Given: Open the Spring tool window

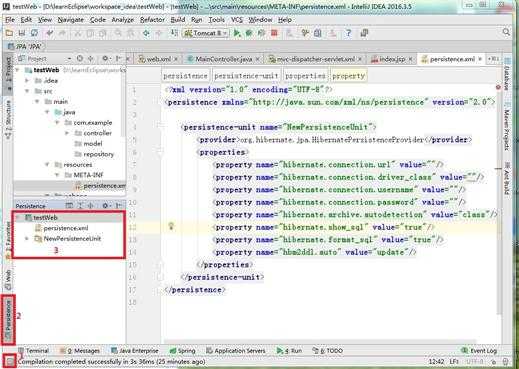Looking at the screenshot, I should (x=183, y=350).
